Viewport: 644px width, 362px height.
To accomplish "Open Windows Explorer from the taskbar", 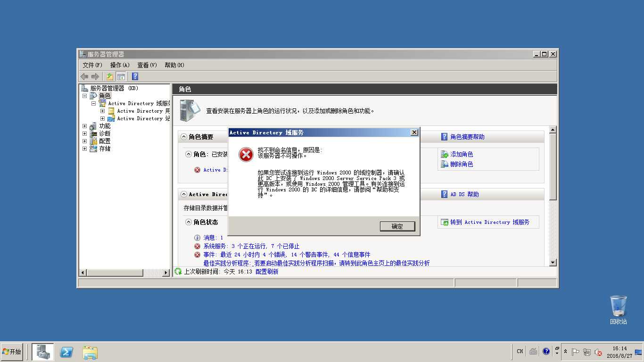I will click(90, 352).
